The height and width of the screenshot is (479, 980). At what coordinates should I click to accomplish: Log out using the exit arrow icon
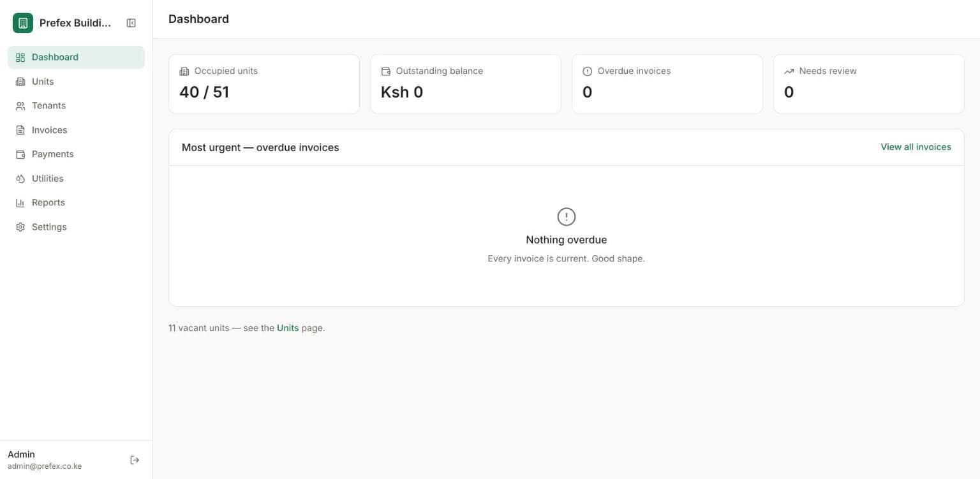[x=135, y=460]
